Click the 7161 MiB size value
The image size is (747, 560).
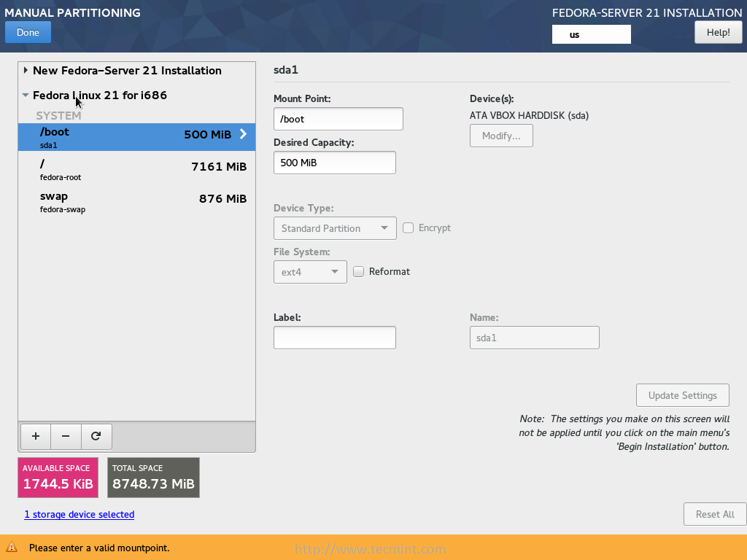point(219,167)
